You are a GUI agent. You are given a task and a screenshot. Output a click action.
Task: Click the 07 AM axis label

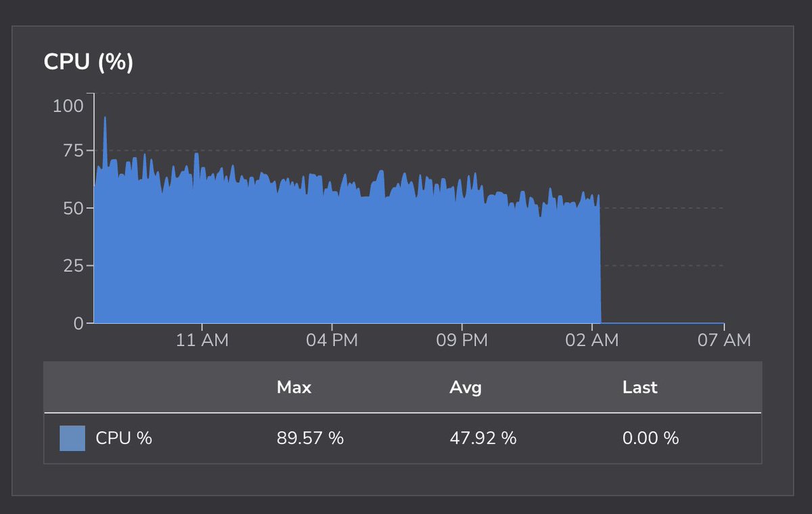click(x=724, y=340)
